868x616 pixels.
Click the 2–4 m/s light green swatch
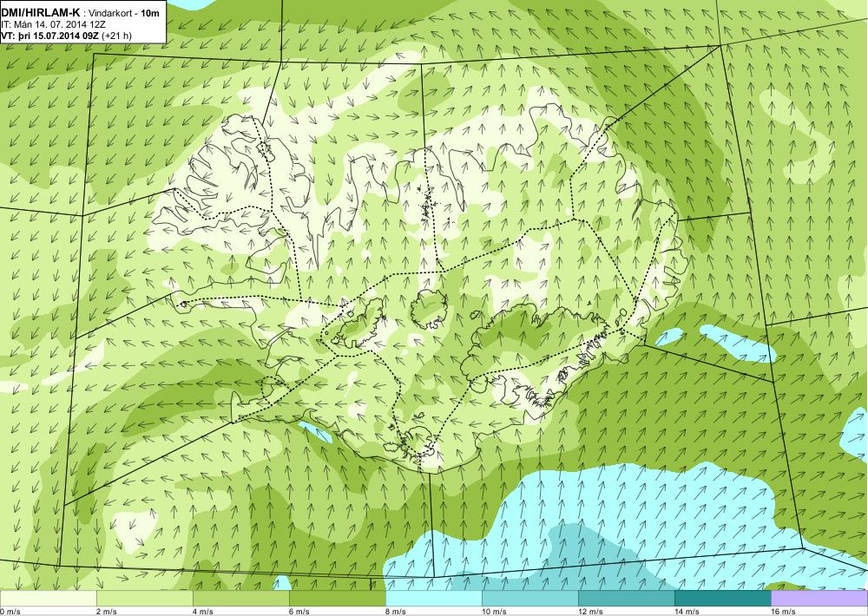coord(144,599)
